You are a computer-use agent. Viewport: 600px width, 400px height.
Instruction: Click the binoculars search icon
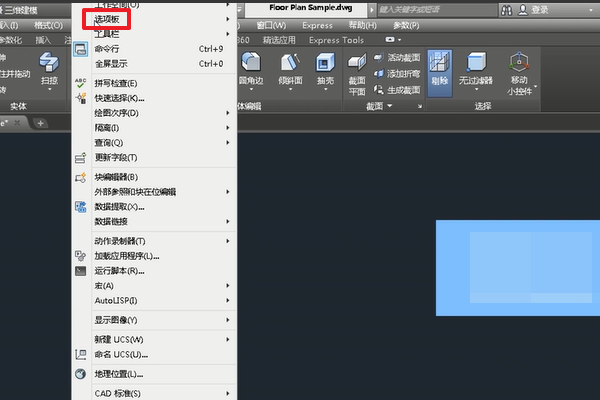coord(507,10)
